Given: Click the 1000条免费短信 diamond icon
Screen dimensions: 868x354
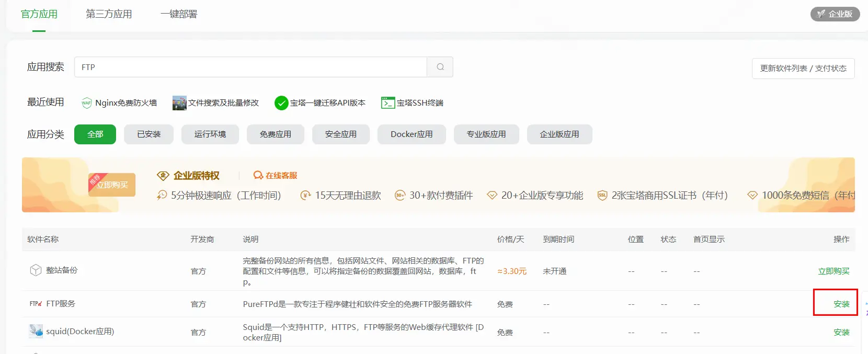Looking at the screenshot, I should [x=752, y=196].
